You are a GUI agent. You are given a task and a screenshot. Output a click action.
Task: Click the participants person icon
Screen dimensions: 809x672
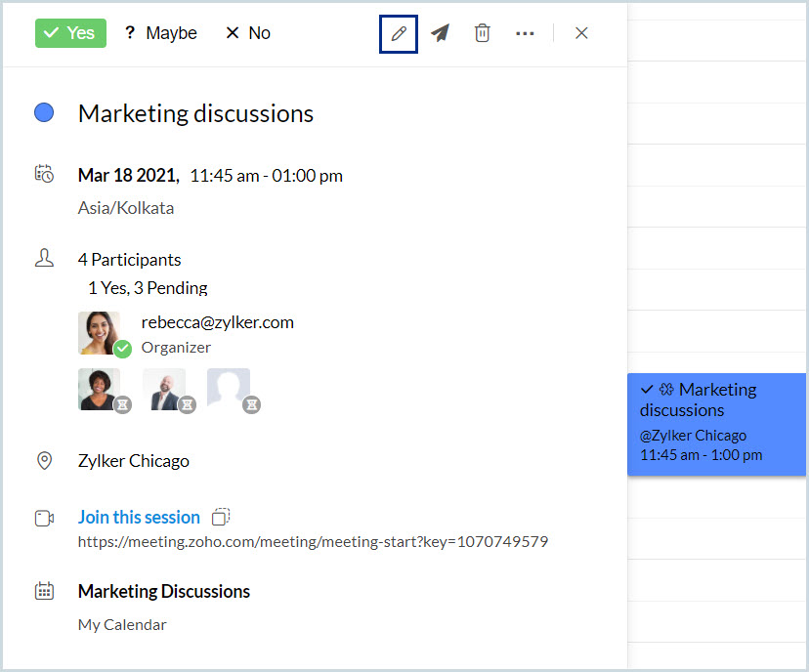click(44, 259)
